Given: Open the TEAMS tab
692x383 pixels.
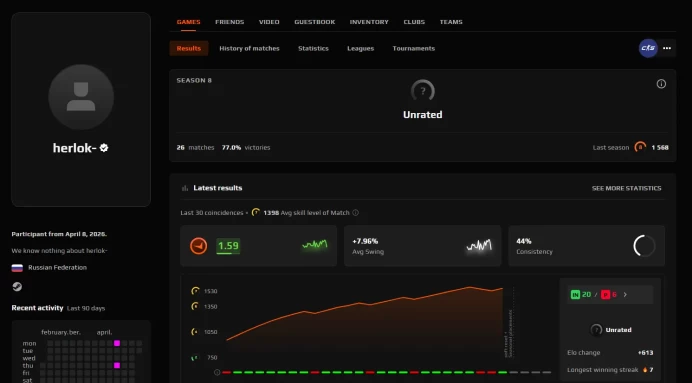Looking at the screenshot, I should 451,22.
